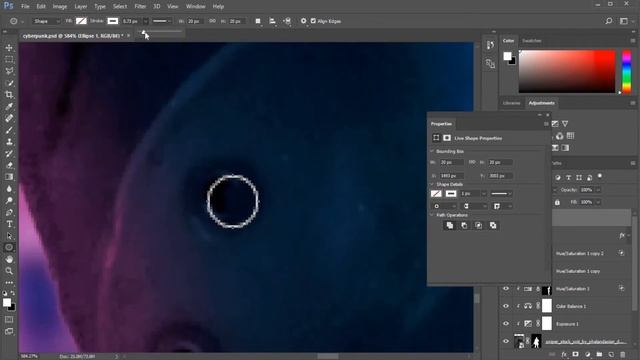Click the Stroke swatch in options bar
Viewport: 640px width, 360px height.
[x=113, y=21]
